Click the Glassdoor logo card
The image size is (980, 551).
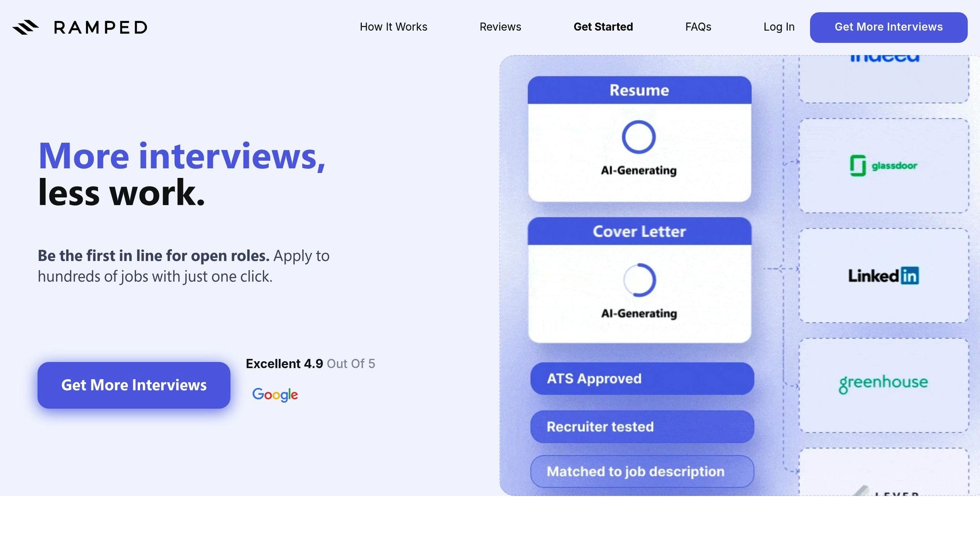[884, 165]
